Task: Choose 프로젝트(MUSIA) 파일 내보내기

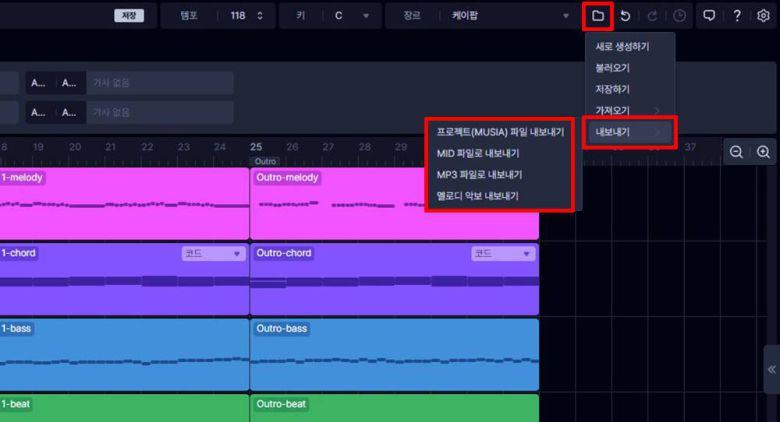Action: coord(500,132)
